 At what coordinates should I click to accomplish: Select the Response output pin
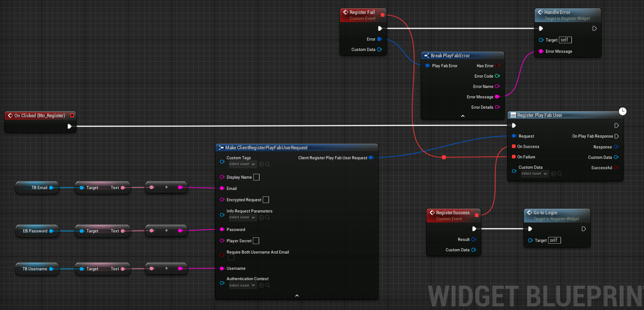616,147
